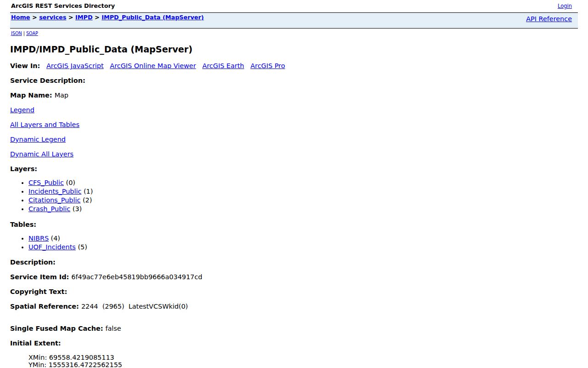Click IMPD_Public_Data (MapServer) breadcrumb link
Viewport: 588px width, 368px height.
pyautogui.click(x=153, y=17)
